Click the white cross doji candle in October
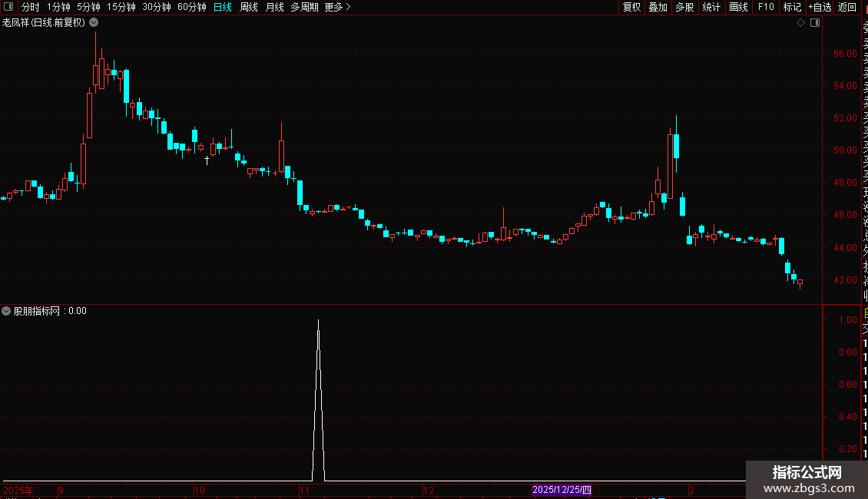The height and width of the screenshot is (499, 868). (207, 160)
